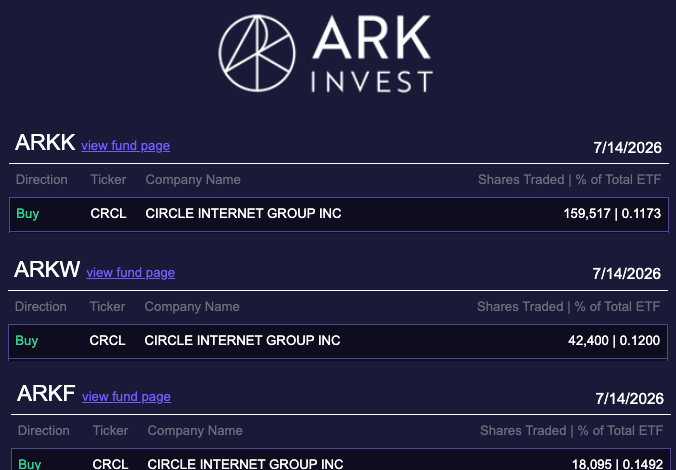Click the ARK Invest circular logo icon
Viewport: 676px width, 470px height.
[257, 53]
